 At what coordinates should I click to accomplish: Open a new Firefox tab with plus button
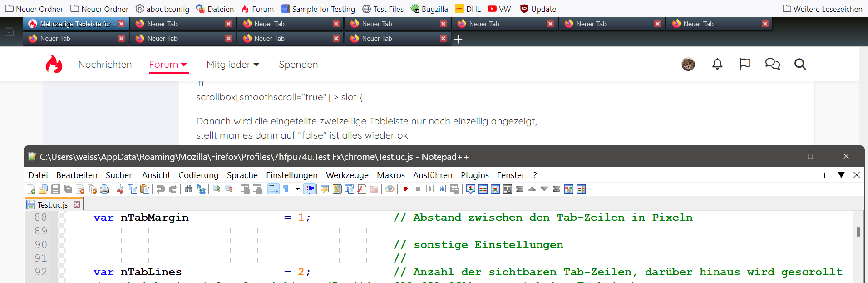[458, 39]
